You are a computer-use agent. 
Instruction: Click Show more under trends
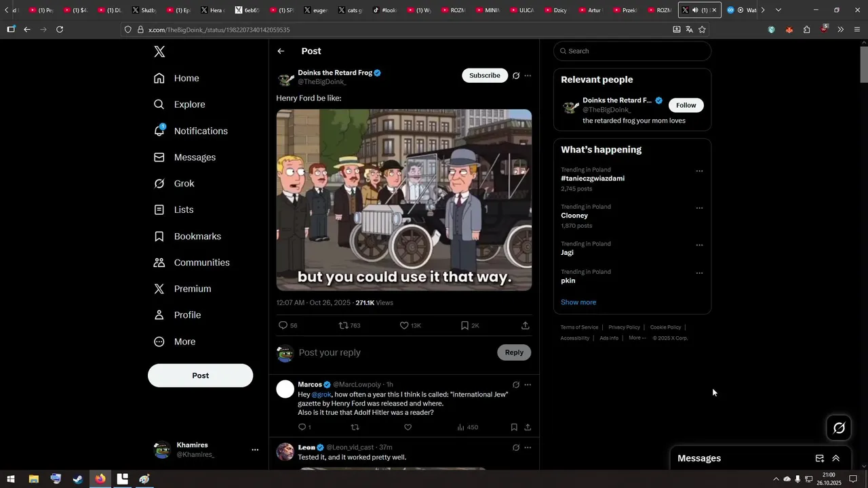tap(578, 302)
